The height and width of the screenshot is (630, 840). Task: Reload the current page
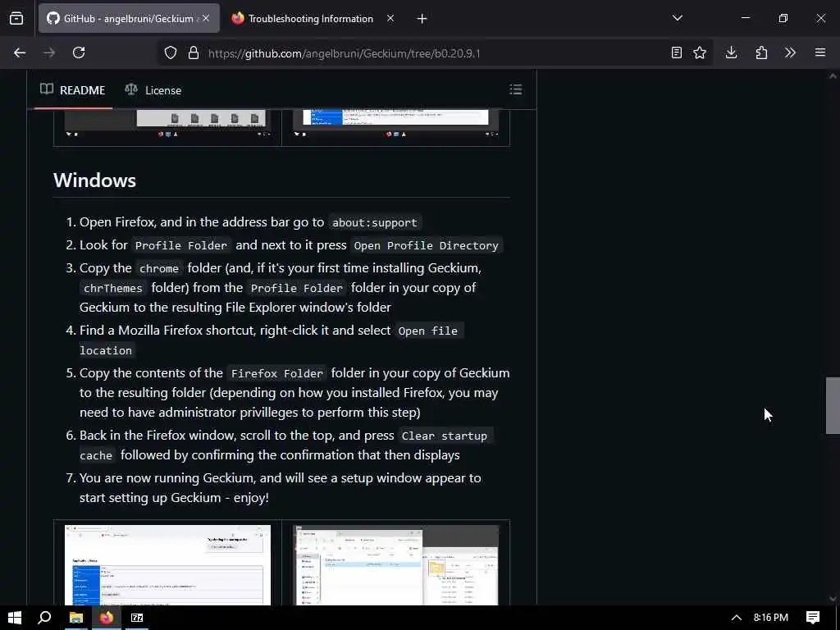(x=79, y=52)
